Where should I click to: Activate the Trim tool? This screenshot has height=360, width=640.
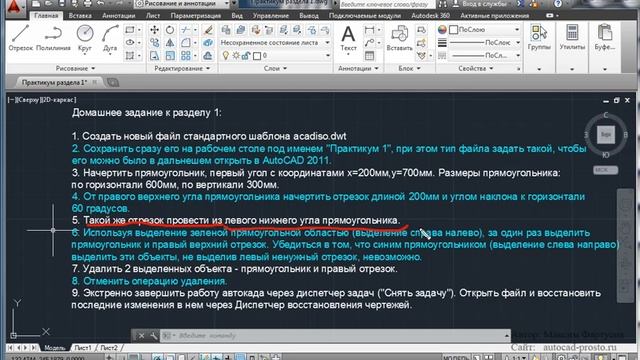click(x=185, y=30)
